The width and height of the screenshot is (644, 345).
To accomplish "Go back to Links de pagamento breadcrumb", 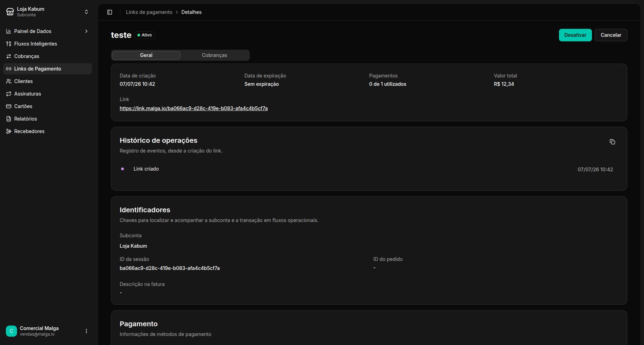I will [149, 12].
